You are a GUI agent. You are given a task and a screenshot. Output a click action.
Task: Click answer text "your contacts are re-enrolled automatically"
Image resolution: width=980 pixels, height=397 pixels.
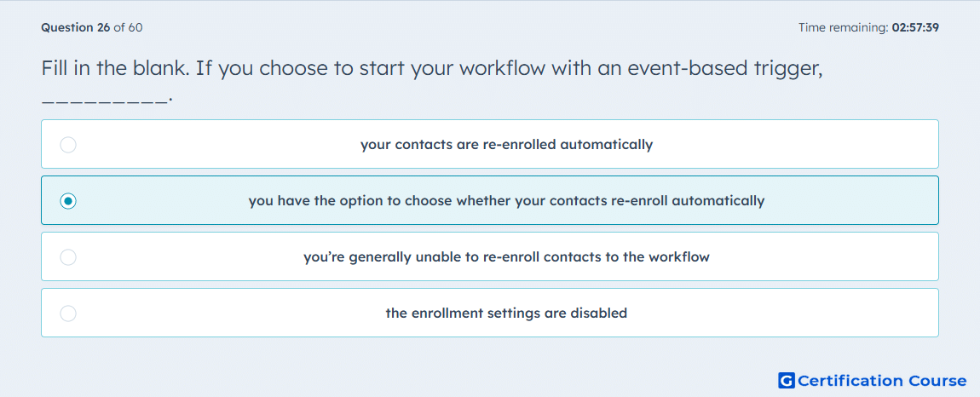pyautogui.click(x=506, y=145)
